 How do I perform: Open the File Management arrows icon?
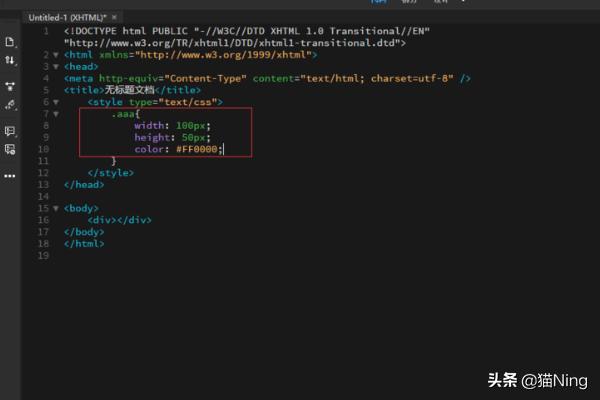(10, 61)
